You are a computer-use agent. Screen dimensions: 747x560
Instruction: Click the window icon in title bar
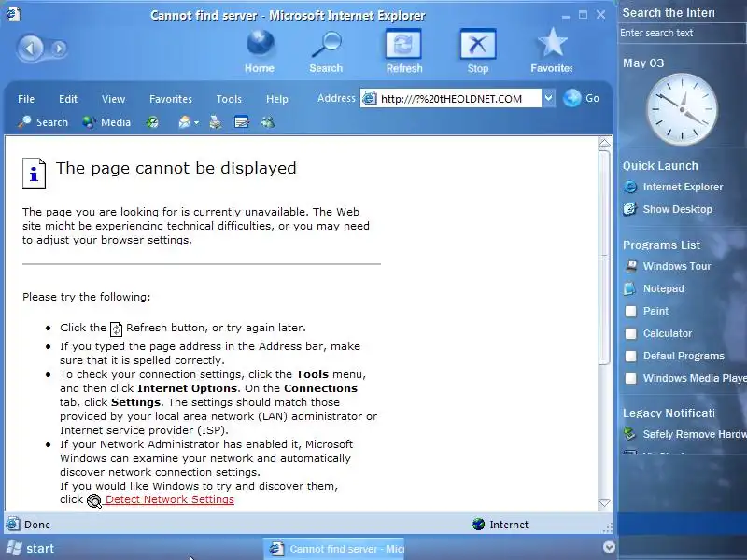coord(13,15)
